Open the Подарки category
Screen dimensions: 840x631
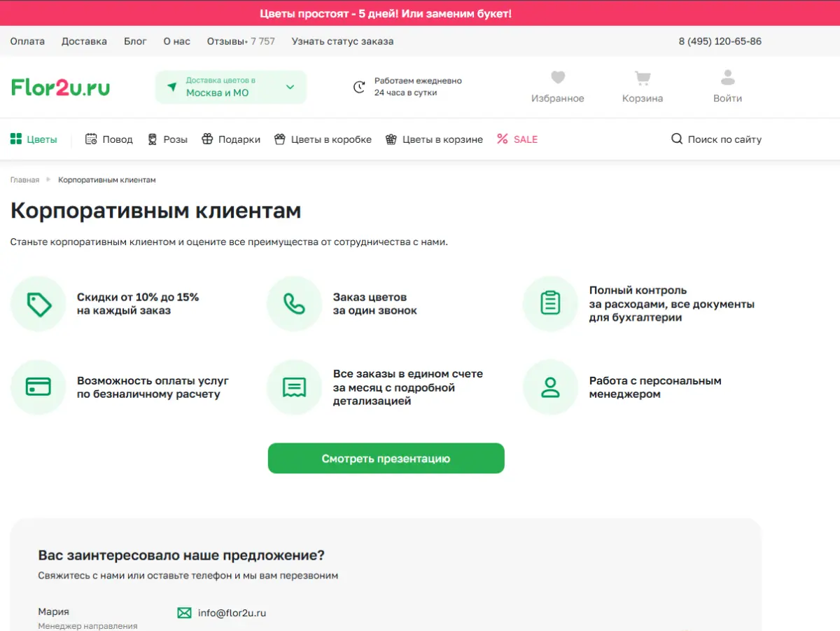[231, 139]
